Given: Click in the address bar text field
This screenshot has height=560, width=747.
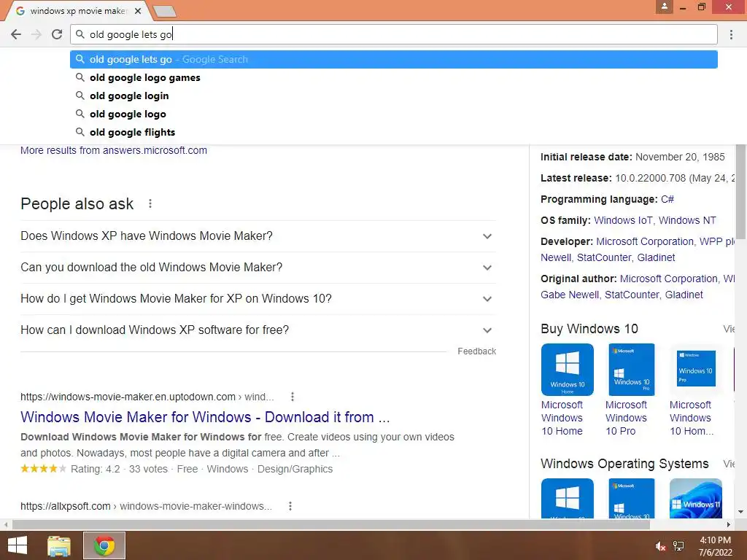Looking at the screenshot, I should pos(393,34).
